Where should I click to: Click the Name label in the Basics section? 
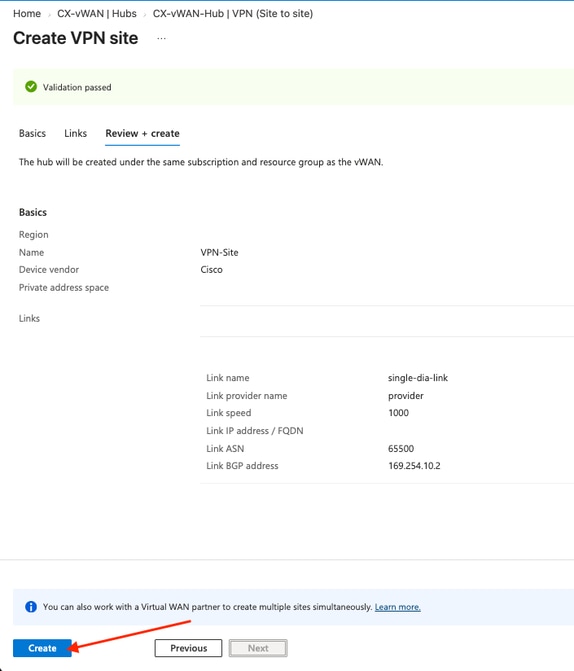(x=31, y=252)
